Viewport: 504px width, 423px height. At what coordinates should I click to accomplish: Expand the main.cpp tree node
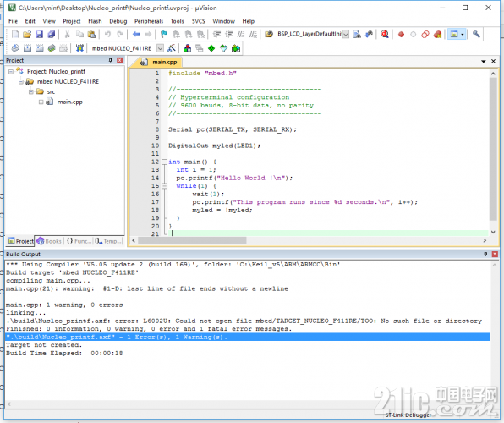(41, 102)
